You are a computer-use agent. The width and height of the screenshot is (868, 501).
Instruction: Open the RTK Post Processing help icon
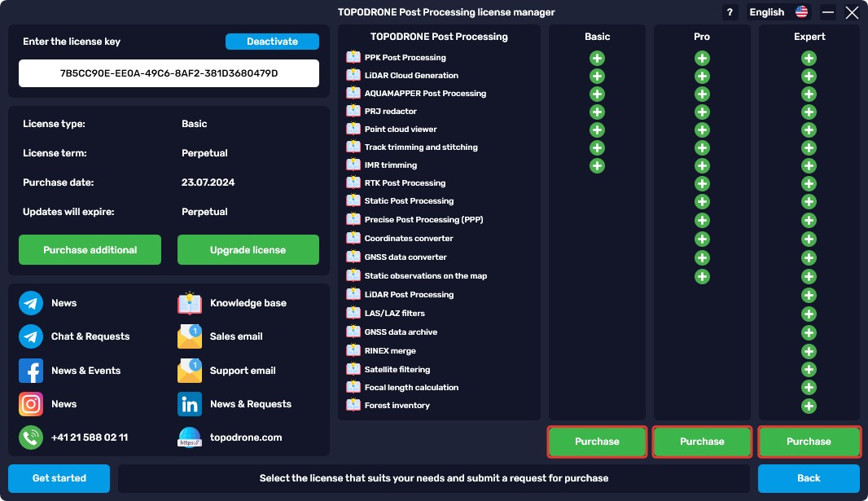pos(353,182)
